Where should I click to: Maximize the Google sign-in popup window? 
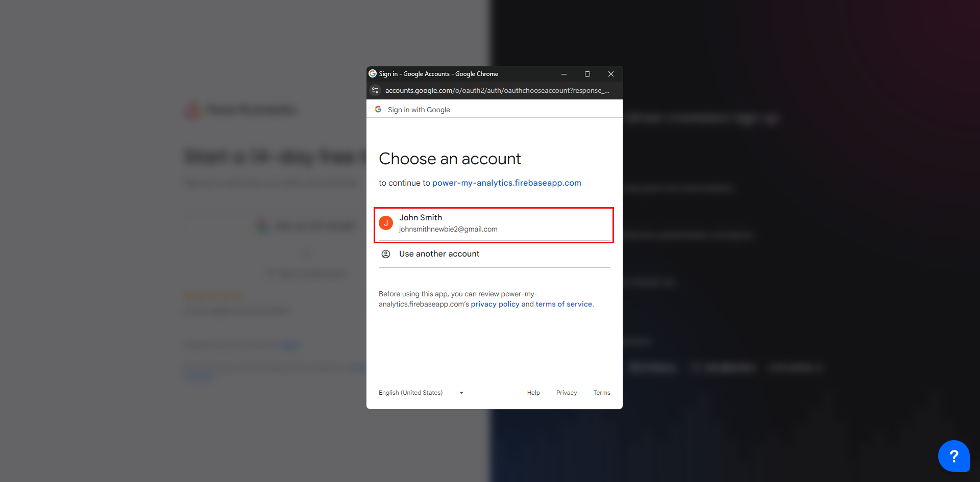tap(587, 74)
